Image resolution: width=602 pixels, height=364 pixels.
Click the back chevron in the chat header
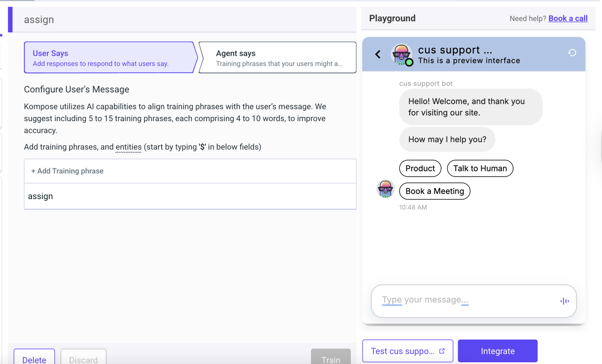[x=378, y=54]
